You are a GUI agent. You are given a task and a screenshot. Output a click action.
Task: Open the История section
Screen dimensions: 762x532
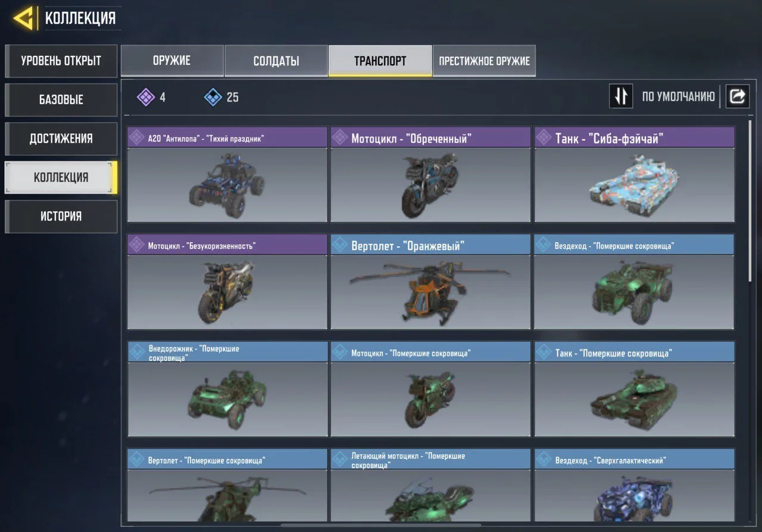coord(61,217)
